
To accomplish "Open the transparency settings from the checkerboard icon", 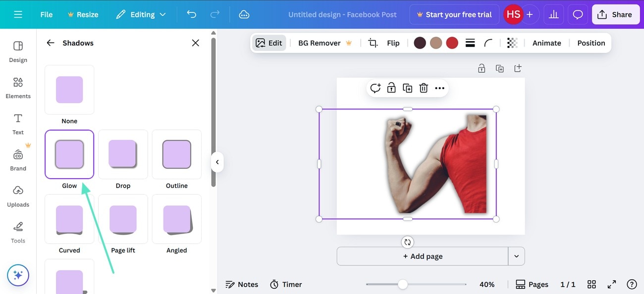I will (512, 43).
